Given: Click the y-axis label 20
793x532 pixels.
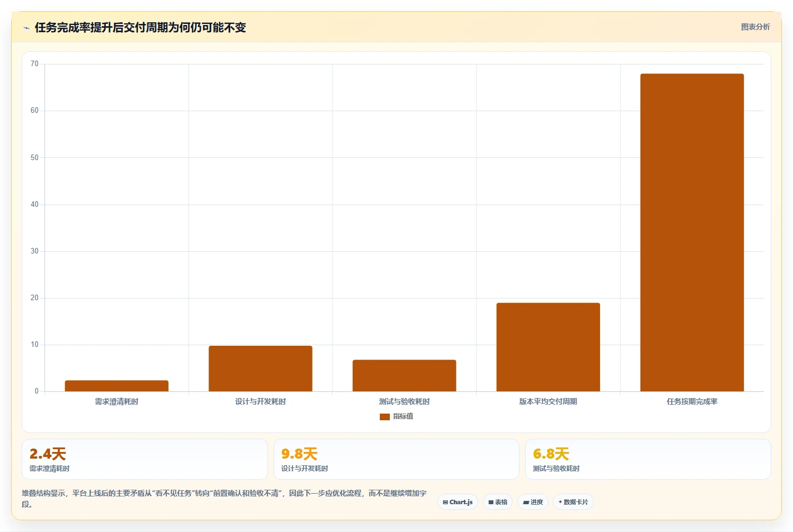Looking at the screenshot, I should (34, 298).
